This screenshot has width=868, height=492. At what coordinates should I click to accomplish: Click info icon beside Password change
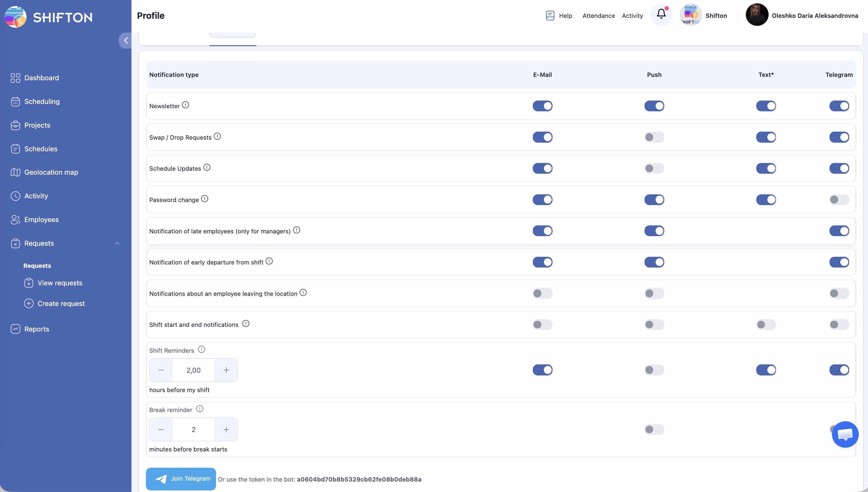205,199
